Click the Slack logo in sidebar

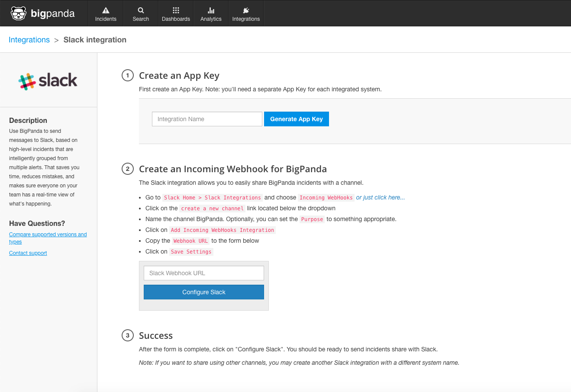pos(48,81)
